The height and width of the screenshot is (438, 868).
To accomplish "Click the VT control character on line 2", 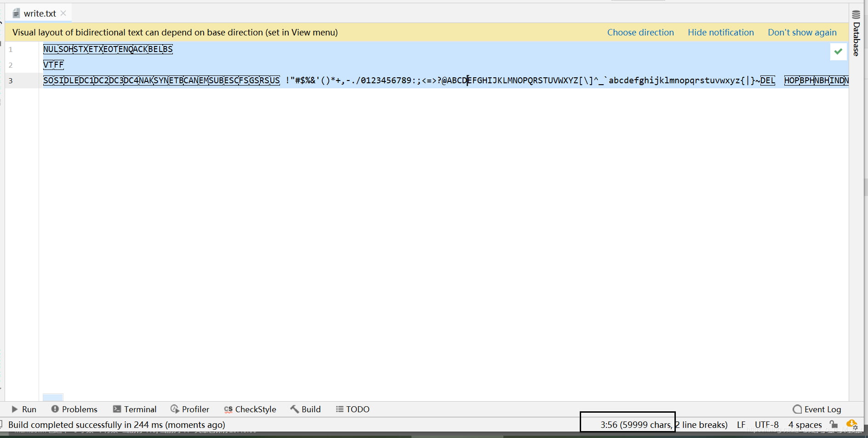I will (48, 64).
